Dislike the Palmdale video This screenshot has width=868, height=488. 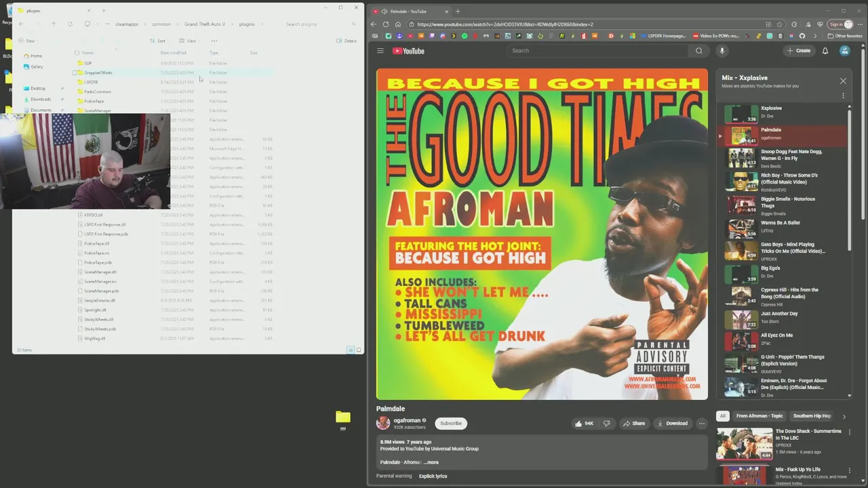tap(607, 424)
